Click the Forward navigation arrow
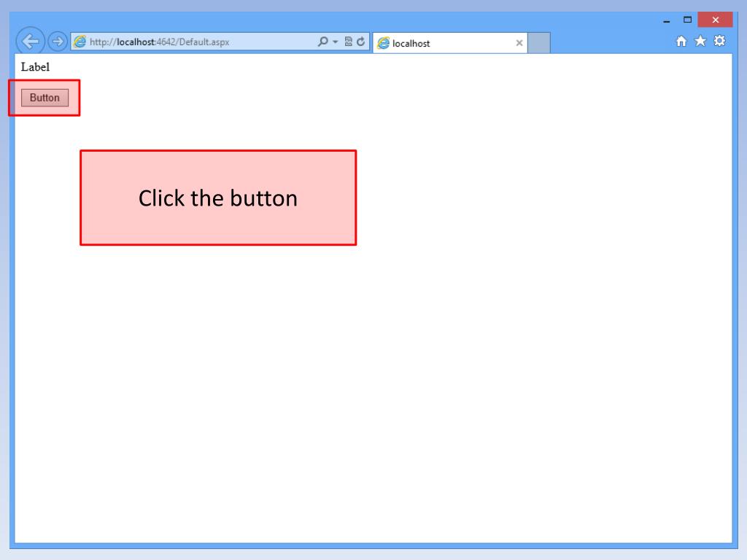This screenshot has height=560, width=747. pyautogui.click(x=58, y=42)
